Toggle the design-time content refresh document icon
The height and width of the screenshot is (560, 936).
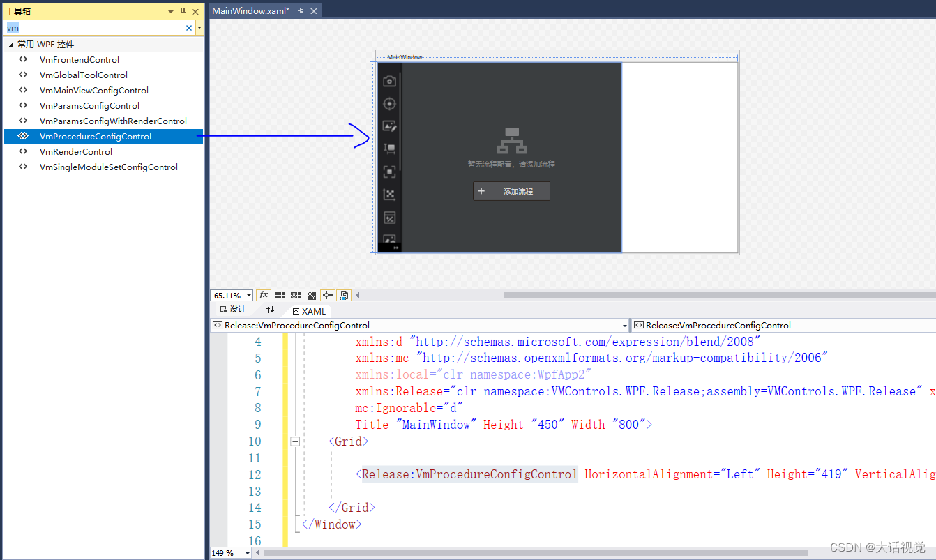344,296
